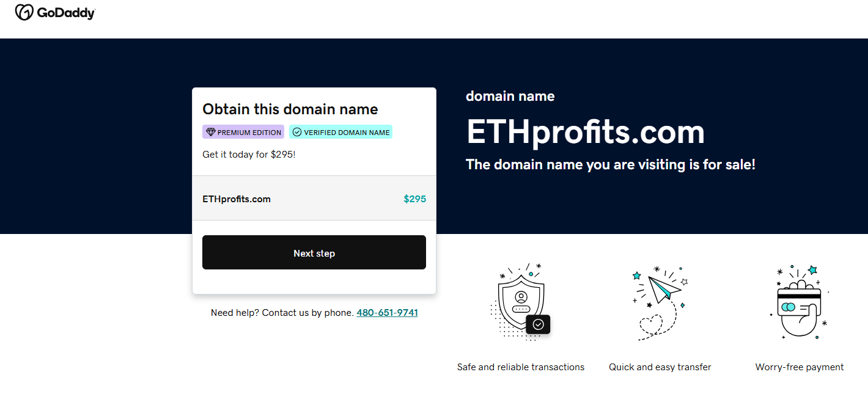Click the large ETHprofits.com heading
This screenshot has height=402, width=868.
pyautogui.click(x=585, y=131)
